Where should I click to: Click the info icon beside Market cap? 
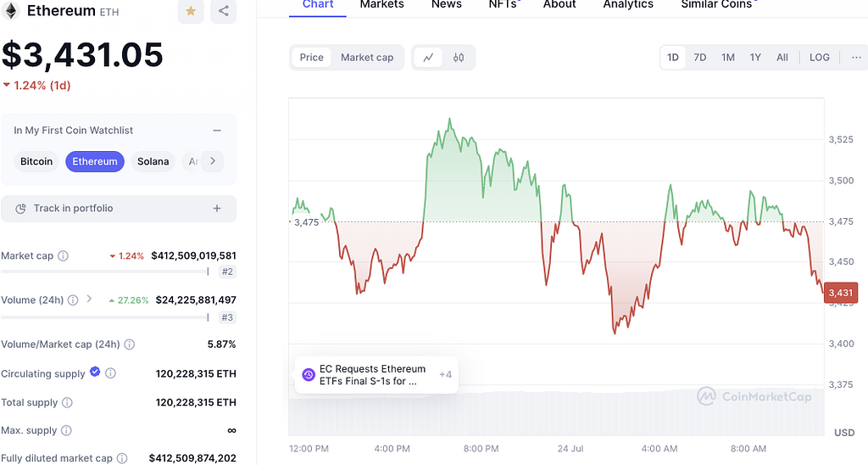63,256
